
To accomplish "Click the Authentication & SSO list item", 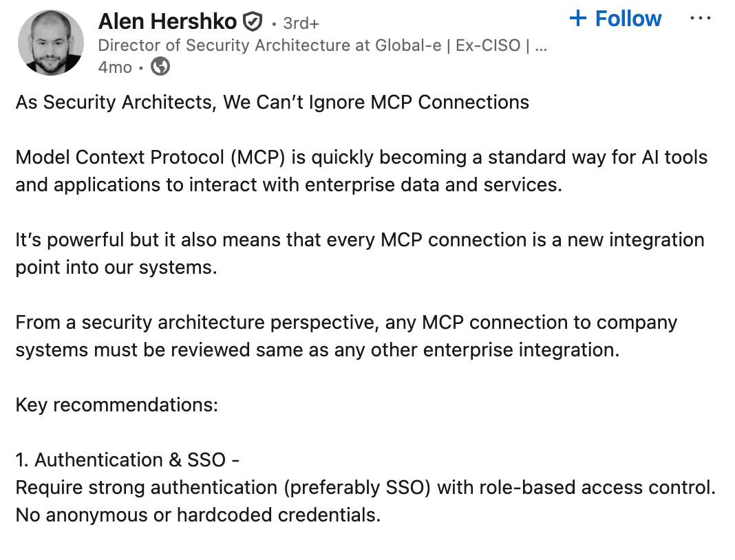I will 128,460.
